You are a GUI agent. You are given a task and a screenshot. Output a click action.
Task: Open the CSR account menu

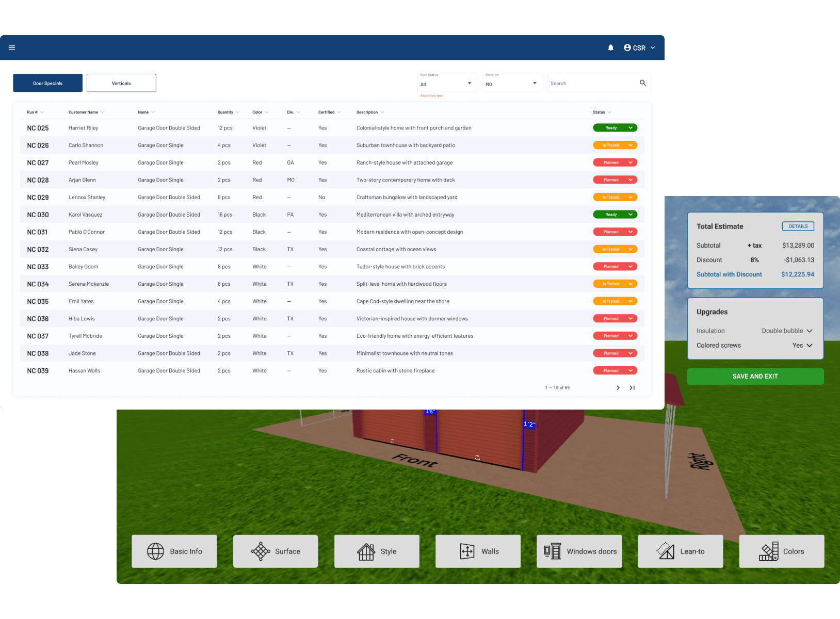pos(639,47)
